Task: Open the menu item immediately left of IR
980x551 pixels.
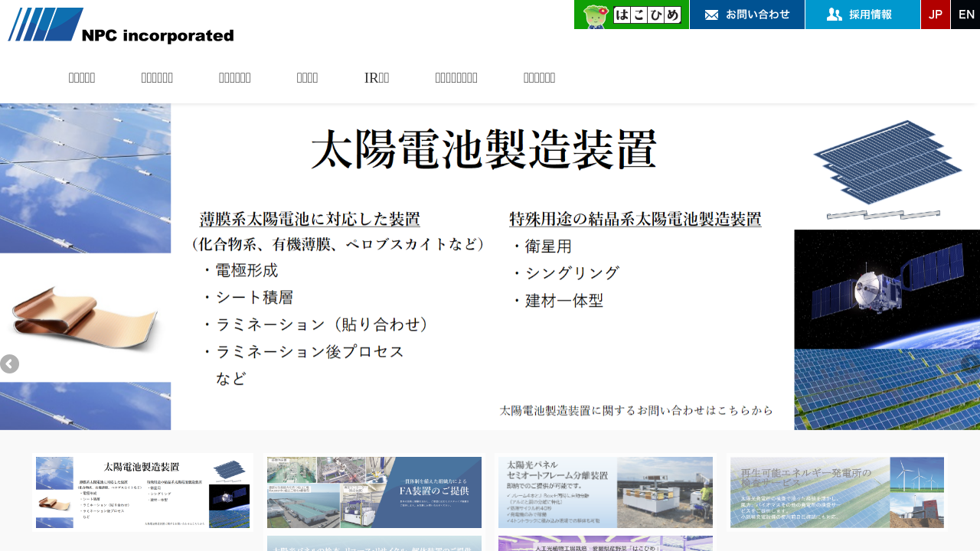Action: 307,77
